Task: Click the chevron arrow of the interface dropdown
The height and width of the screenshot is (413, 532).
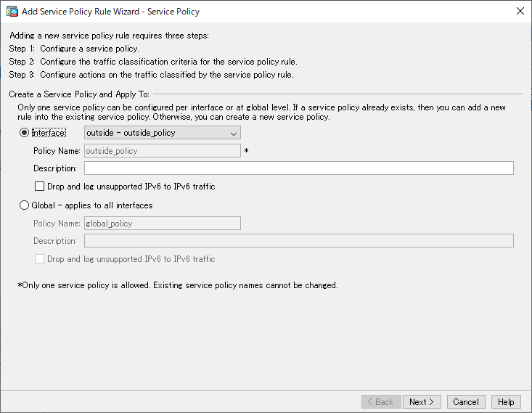Action: 234,134
